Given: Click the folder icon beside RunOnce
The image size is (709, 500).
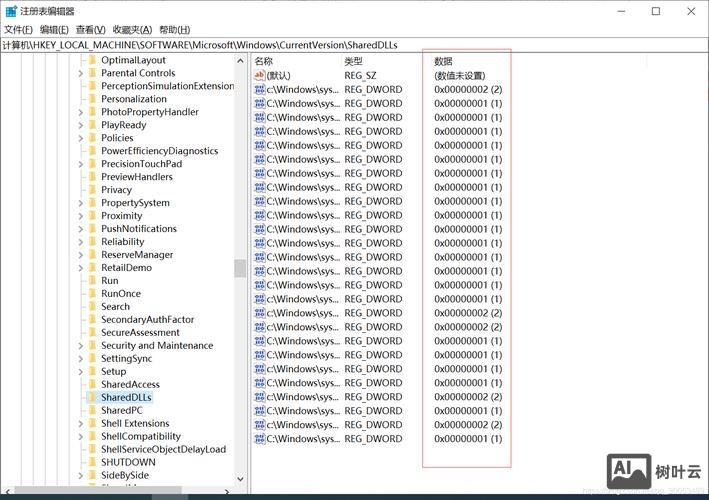Looking at the screenshot, I should 92,294.
